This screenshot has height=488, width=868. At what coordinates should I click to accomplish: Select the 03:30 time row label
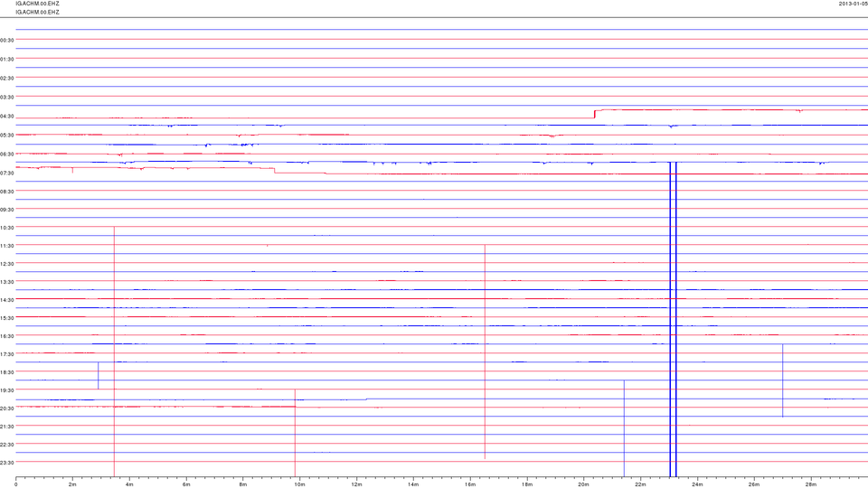pos(7,97)
